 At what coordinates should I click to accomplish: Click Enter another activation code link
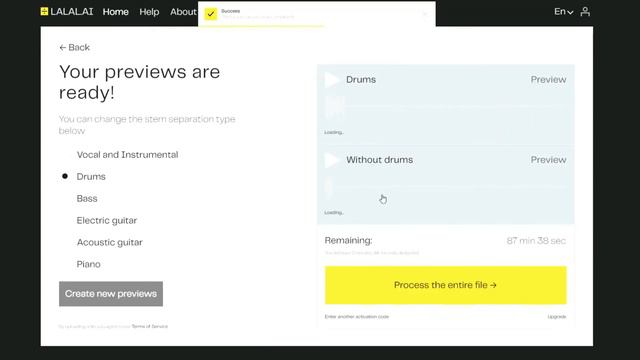357,317
